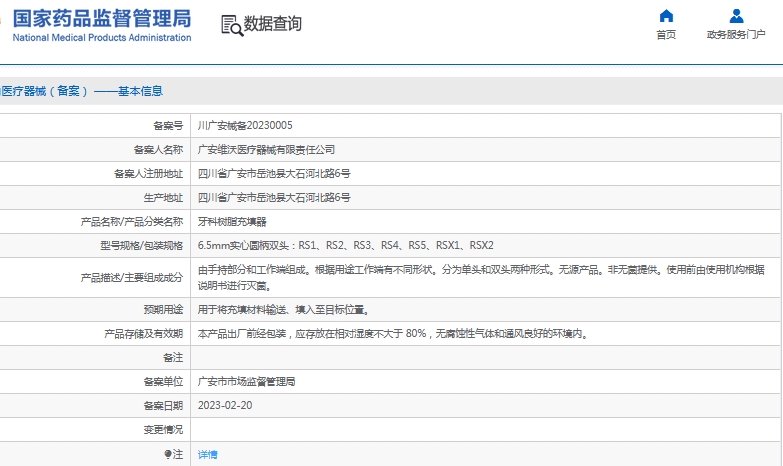Click the 产品存储及有效期 row label

pos(143,334)
